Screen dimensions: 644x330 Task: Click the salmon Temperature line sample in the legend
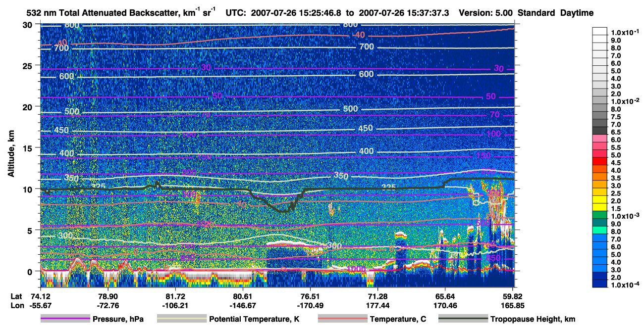point(342,319)
